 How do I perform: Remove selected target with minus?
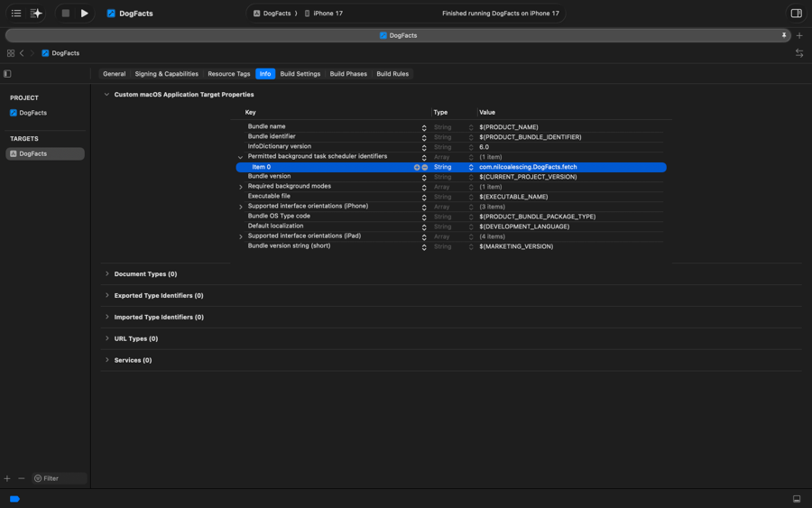click(22, 478)
